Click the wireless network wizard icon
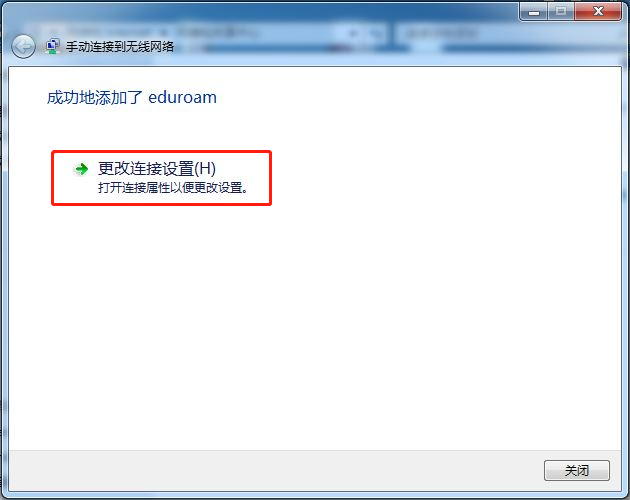The image size is (630, 500). [53, 46]
